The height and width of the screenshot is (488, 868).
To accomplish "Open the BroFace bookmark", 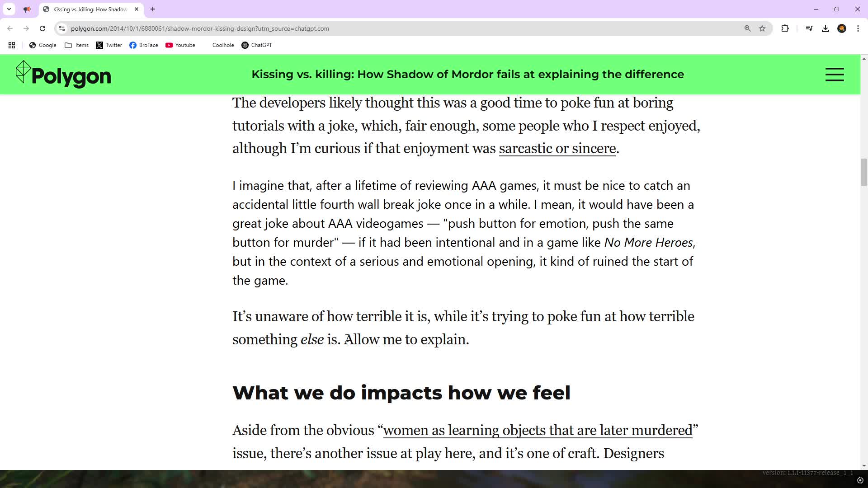I will 144,45.
